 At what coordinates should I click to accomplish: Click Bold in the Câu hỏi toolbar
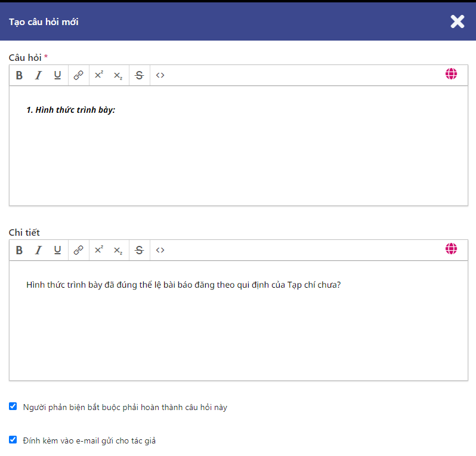(x=19, y=75)
